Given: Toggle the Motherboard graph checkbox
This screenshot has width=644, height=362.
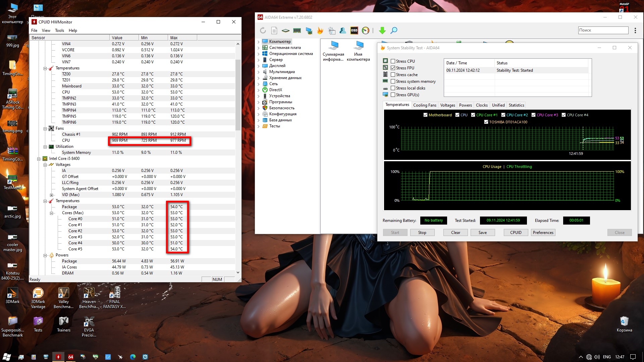Looking at the screenshot, I should [x=425, y=115].
